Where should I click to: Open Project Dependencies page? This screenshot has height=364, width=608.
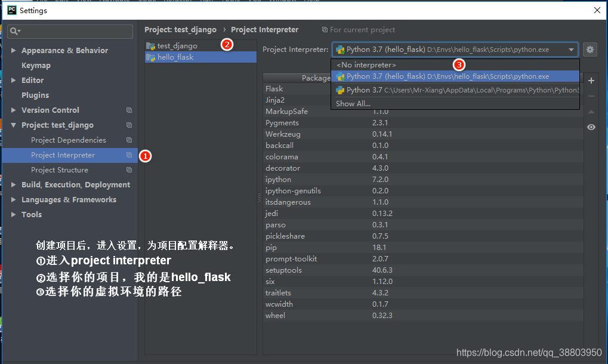click(x=70, y=140)
